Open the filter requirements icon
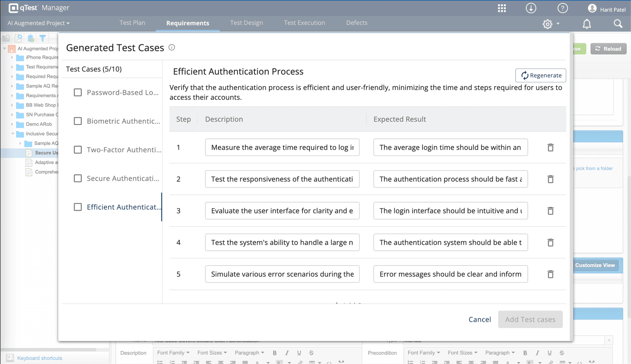This screenshot has width=631, height=364. 42,38
